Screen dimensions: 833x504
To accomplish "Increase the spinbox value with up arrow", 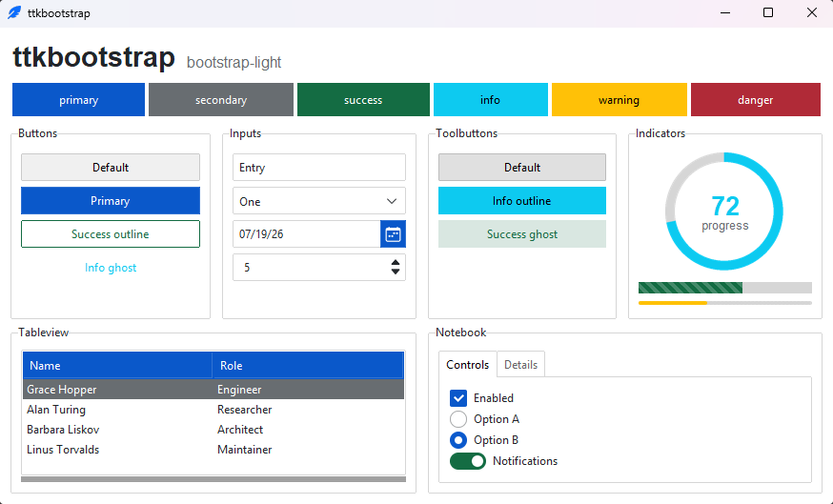I will 396,262.
